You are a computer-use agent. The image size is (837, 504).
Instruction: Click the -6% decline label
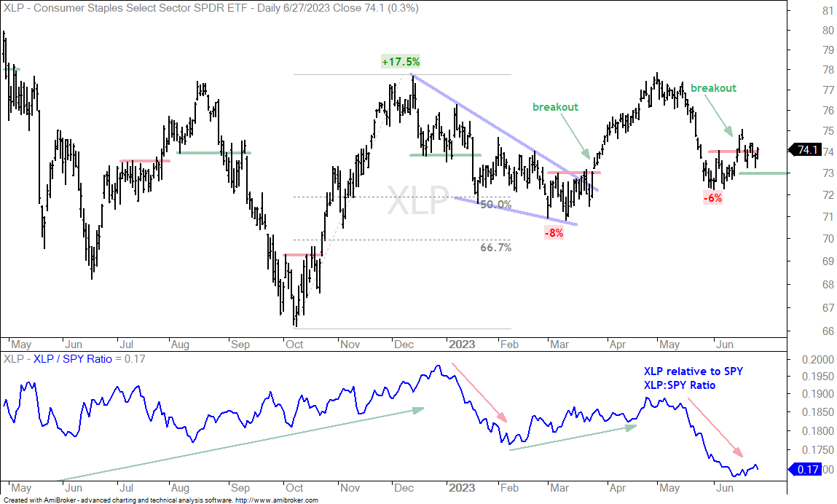[712, 198]
